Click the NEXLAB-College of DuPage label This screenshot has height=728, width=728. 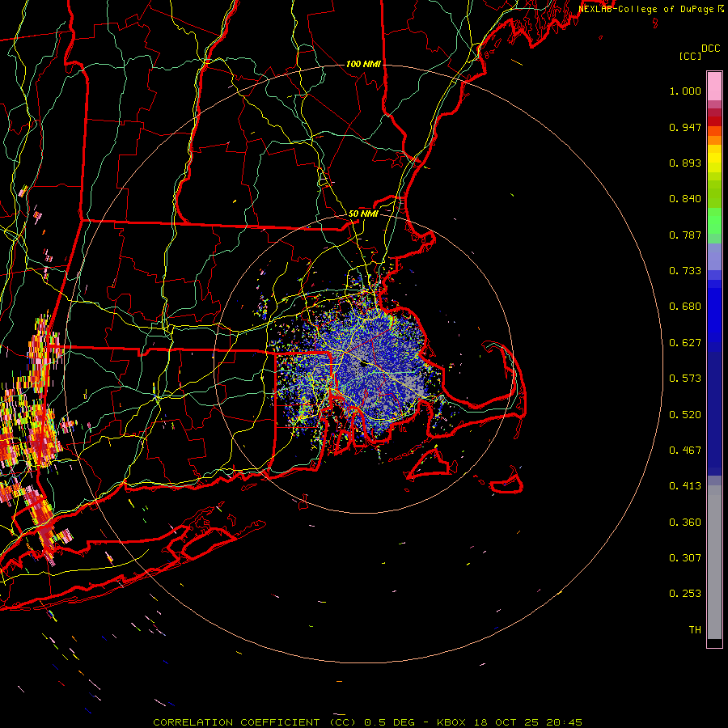pyautogui.click(x=646, y=9)
